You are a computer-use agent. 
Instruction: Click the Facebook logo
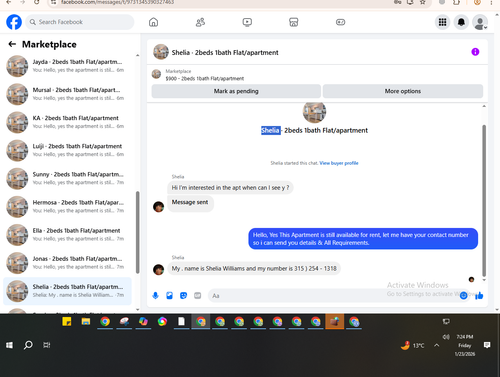coord(14,22)
